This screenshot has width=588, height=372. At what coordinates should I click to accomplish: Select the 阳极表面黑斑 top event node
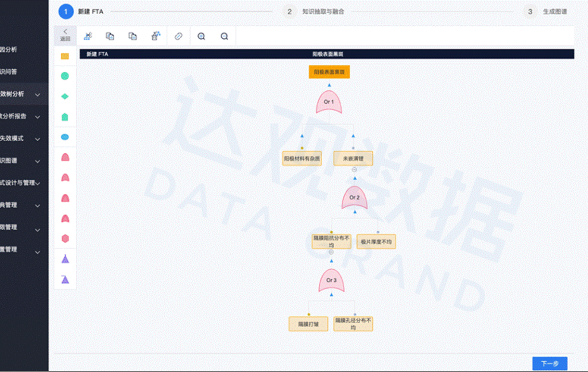[329, 72]
